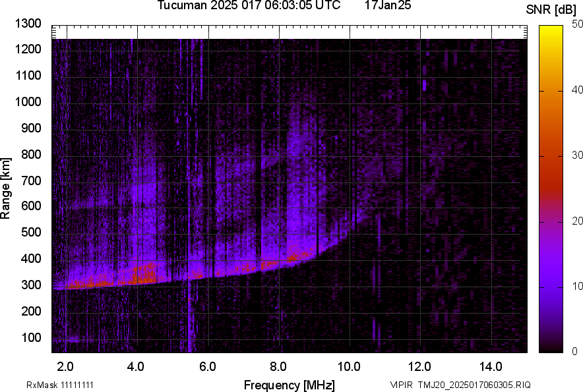Click the Tucuman timestamp title text
Viewport: 583px width, 392px height.
pos(249,6)
